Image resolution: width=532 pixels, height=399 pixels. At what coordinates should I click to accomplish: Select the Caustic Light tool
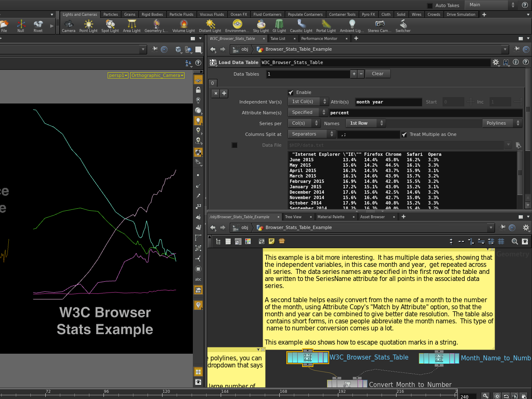pyautogui.click(x=301, y=25)
